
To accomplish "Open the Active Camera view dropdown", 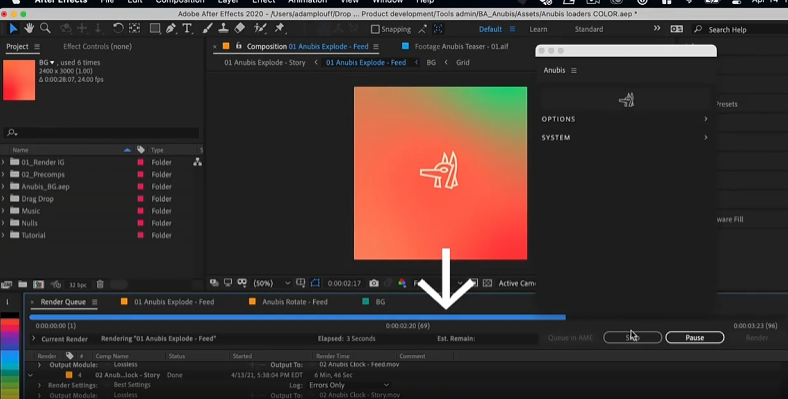I will [x=517, y=283].
